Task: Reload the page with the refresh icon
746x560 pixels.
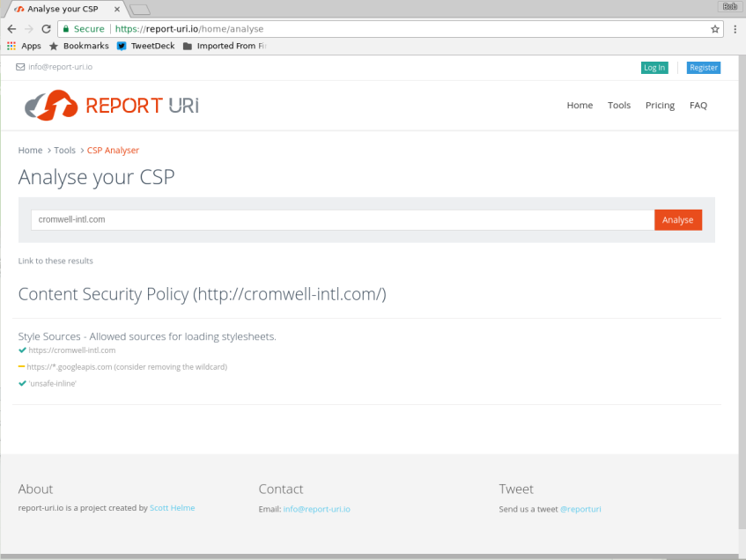Action: [46, 29]
